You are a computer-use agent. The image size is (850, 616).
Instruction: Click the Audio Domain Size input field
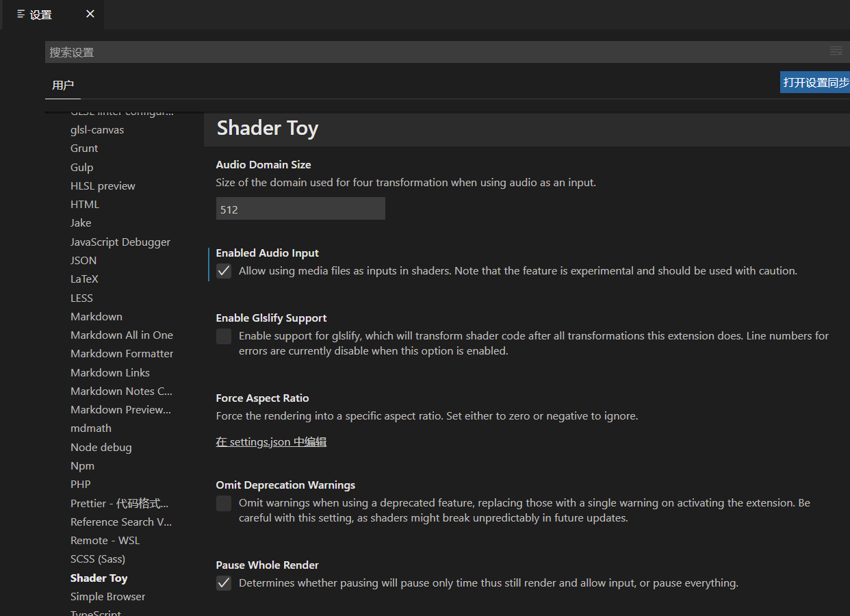pyautogui.click(x=300, y=209)
